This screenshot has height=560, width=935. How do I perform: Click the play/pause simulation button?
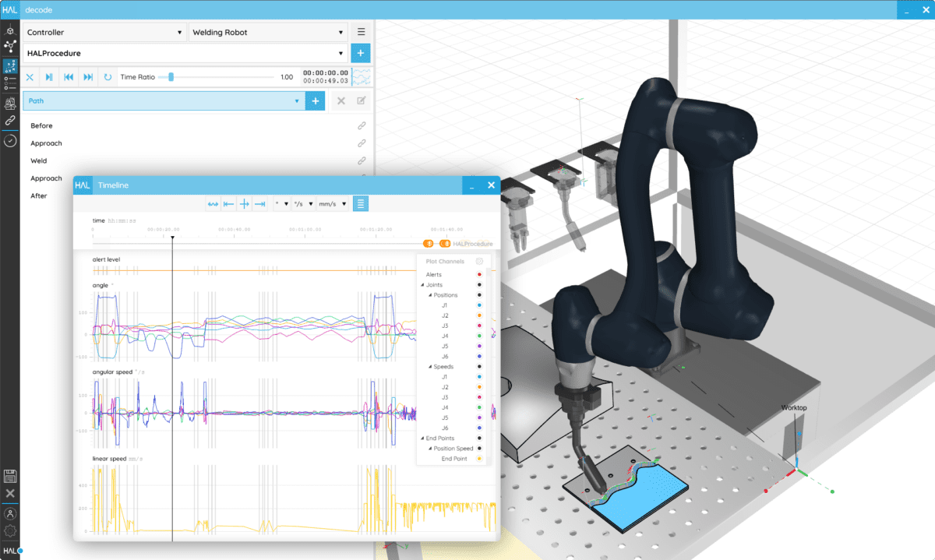point(49,77)
